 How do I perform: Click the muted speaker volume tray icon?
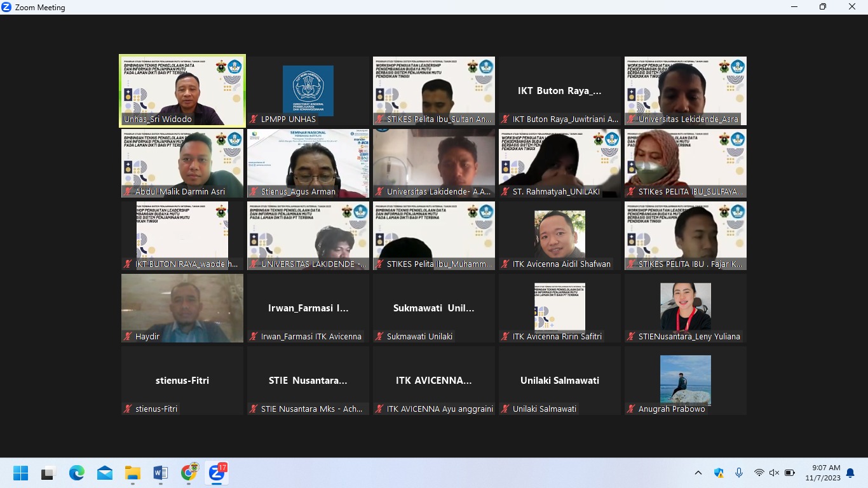(x=774, y=473)
